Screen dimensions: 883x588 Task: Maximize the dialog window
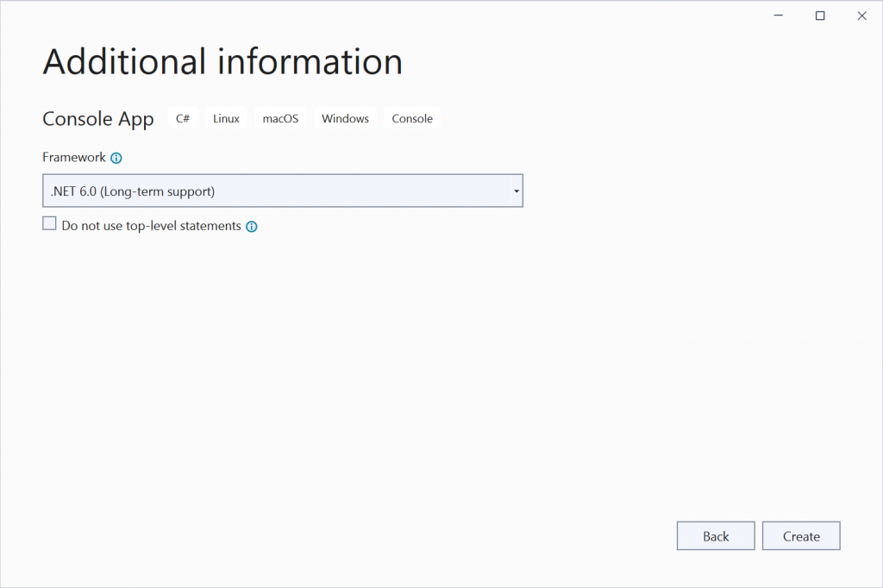(x=820, y=16)
